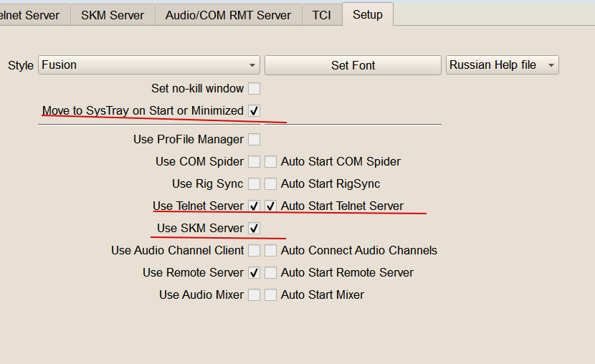Disable the Use Telnet Server checkbox
Image resolution: width=595 pixels, height=364 pixels.
tap(254, 206)
